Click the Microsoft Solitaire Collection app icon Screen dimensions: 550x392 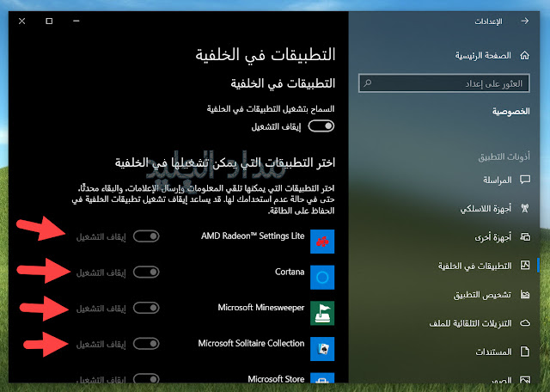coord(322,349)
